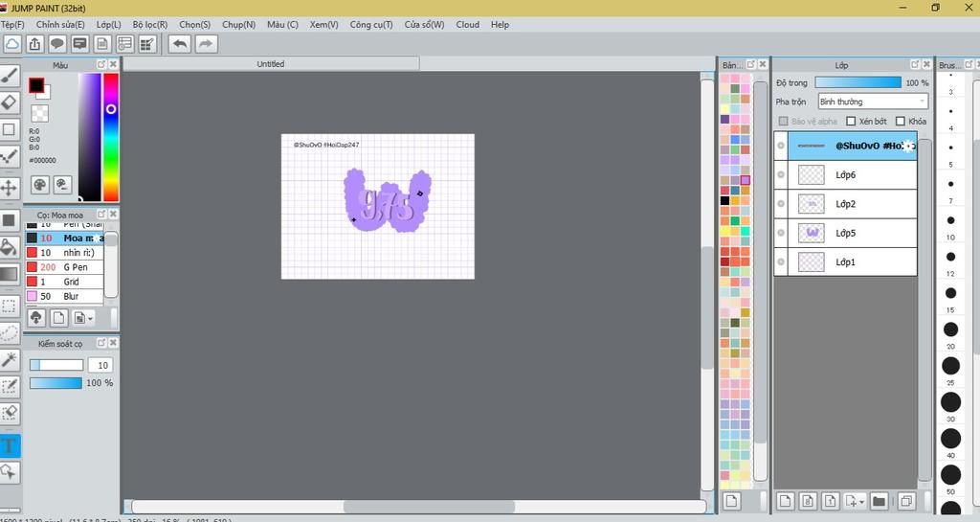Viewport: 980px width, 522px height.
Task: Select the G Pen brush
Action: pyautogui.click(x=64, y=267)
